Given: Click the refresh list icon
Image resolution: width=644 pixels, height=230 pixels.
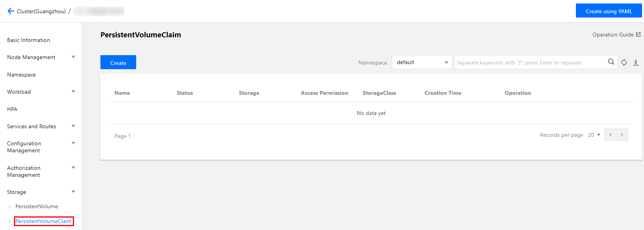Looking at the screenshot, I should coord(624,63).
